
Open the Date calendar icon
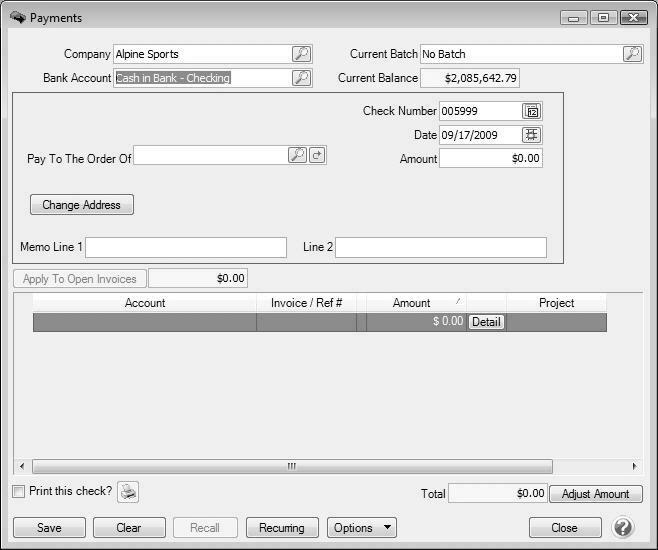point(532,135)
